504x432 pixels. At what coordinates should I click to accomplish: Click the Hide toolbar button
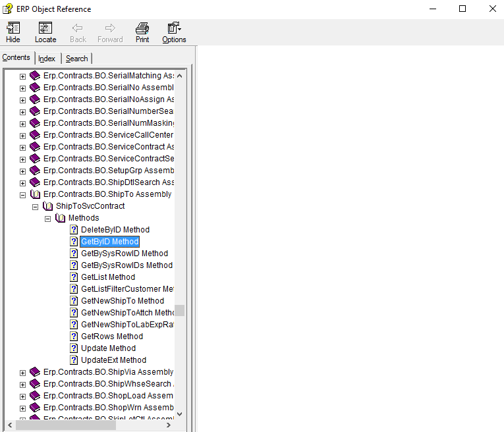[x=13, y=32]
